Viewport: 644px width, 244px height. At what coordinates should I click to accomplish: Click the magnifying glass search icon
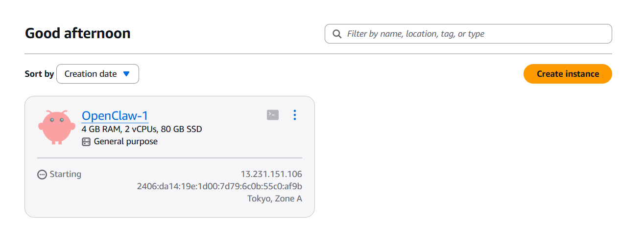pyautogui.click(x=337, y=34)
